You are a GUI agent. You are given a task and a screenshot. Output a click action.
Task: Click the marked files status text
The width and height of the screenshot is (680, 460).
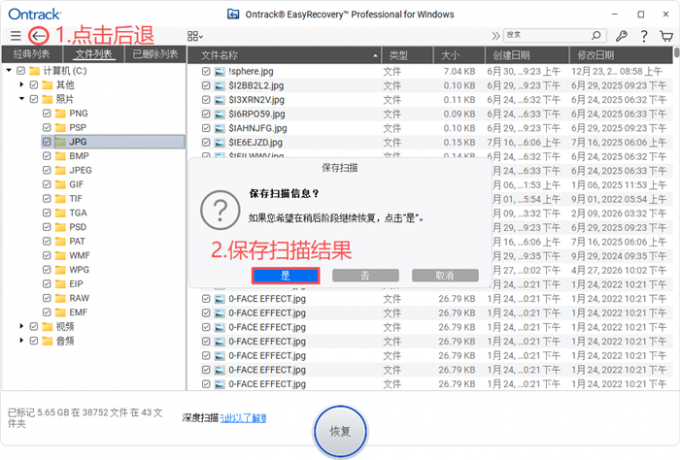click(x=85, y=418)
